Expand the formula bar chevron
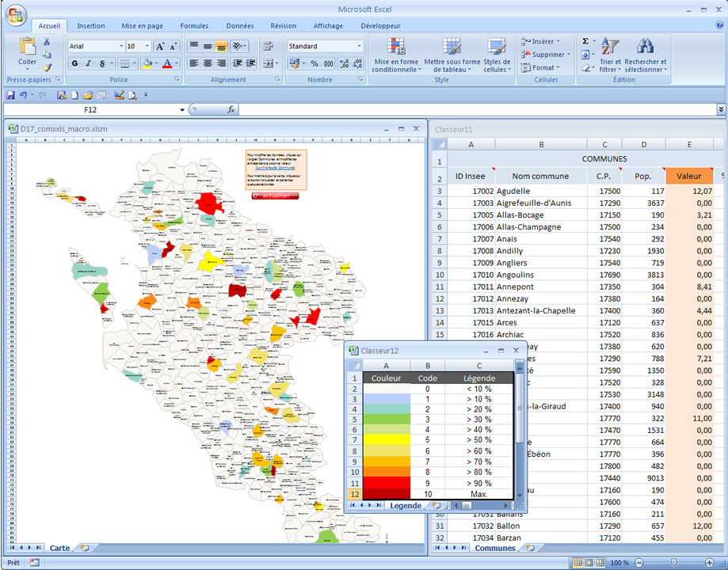The width and height of the screenshot is (728, 570). point(721,109)
